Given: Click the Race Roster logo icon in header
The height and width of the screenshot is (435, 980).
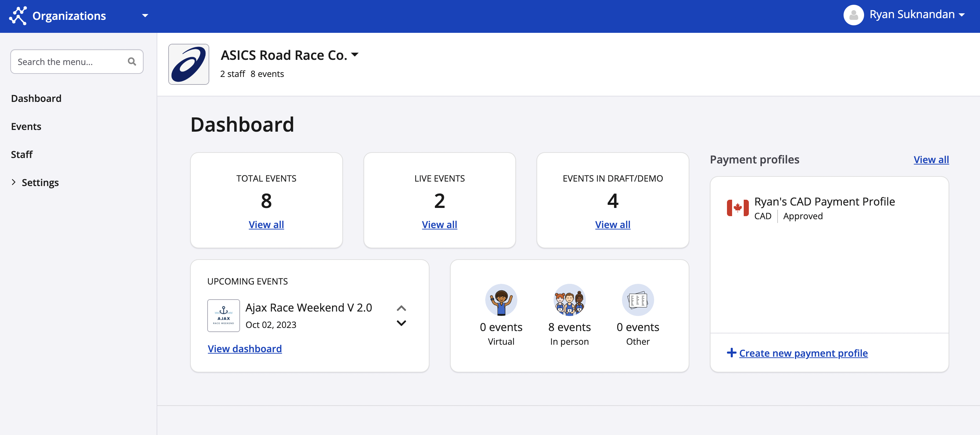Looking at the screenshot, I should point(18,16).
